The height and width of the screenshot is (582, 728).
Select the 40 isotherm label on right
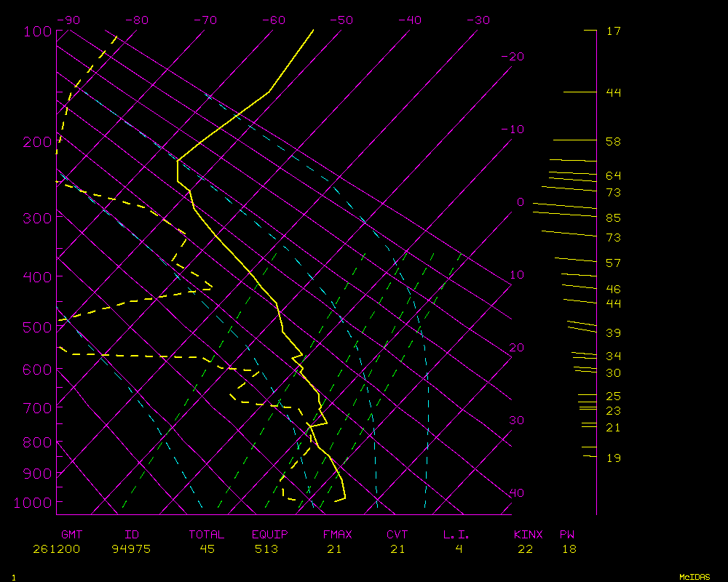coord(516,493)
